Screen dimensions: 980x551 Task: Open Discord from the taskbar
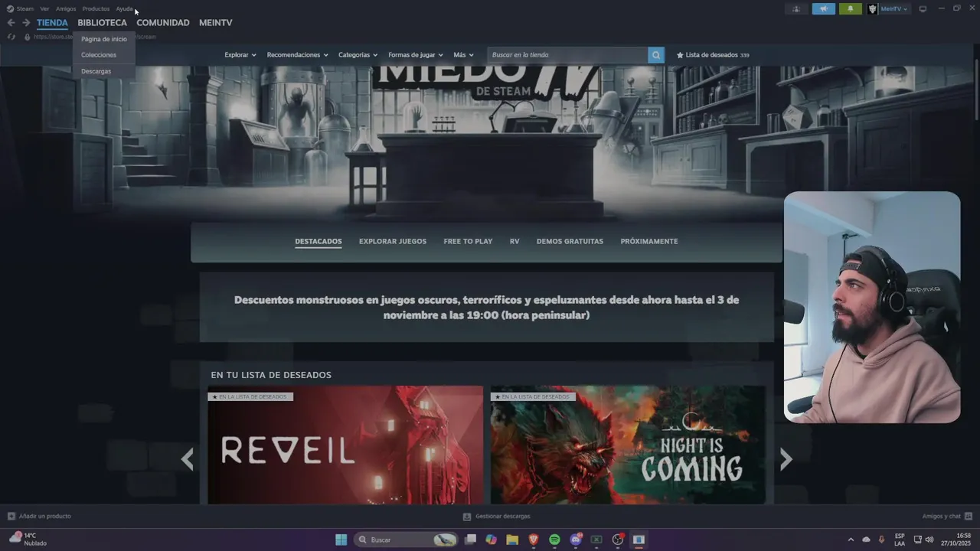pyautogui.click(x=576, y=540)
